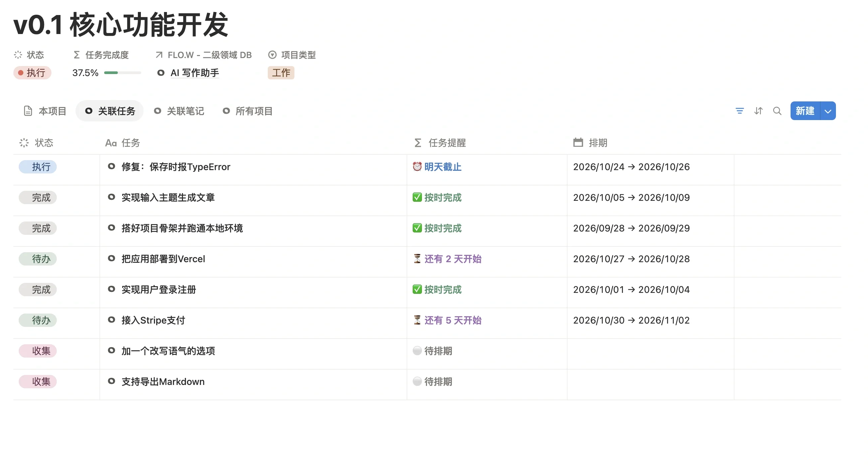Change status 完成 of 搭好项目骨架 task
868x467 pixels.
coord(38,228)
